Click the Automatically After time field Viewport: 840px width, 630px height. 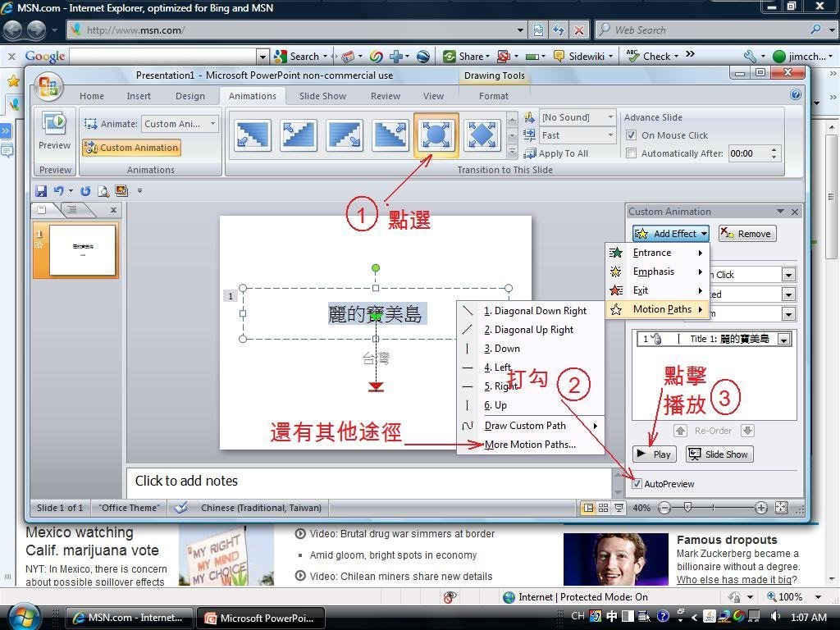(750, 153)
